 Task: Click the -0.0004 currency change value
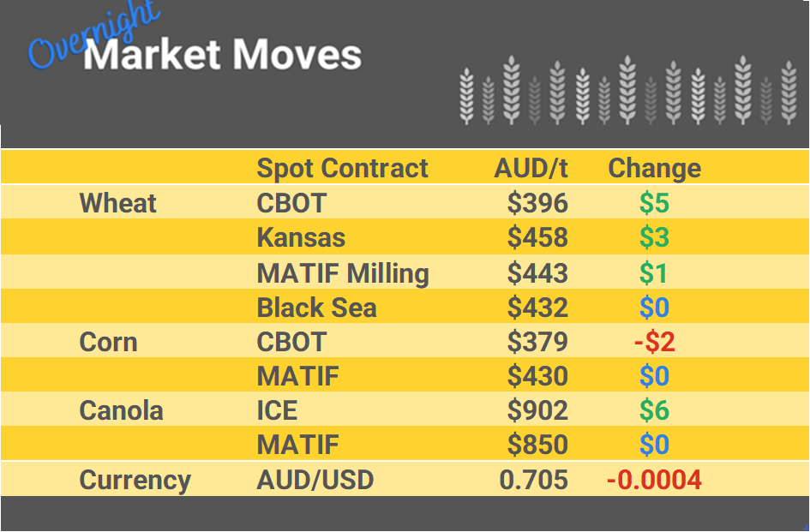654,480
